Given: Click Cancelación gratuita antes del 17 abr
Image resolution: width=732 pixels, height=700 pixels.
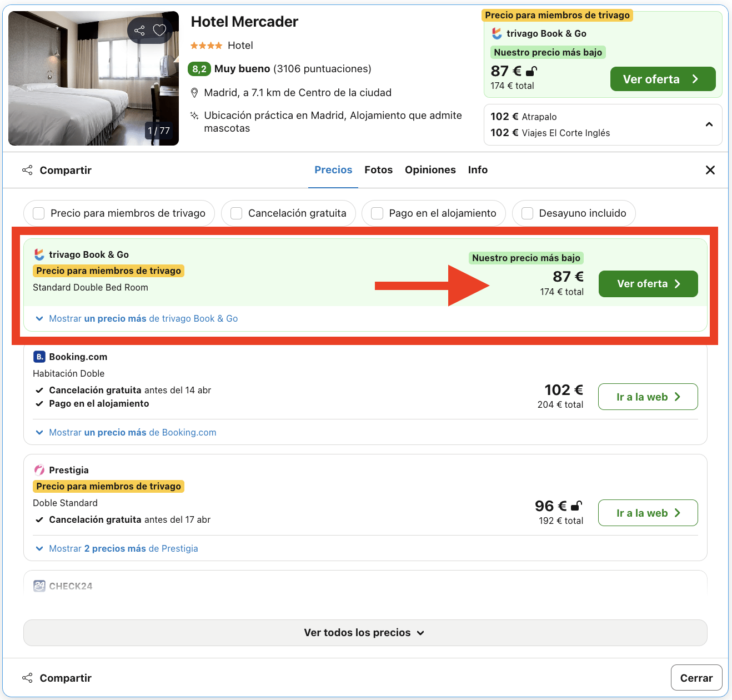Looking at the screenshot, I should [x=130, y=519].
